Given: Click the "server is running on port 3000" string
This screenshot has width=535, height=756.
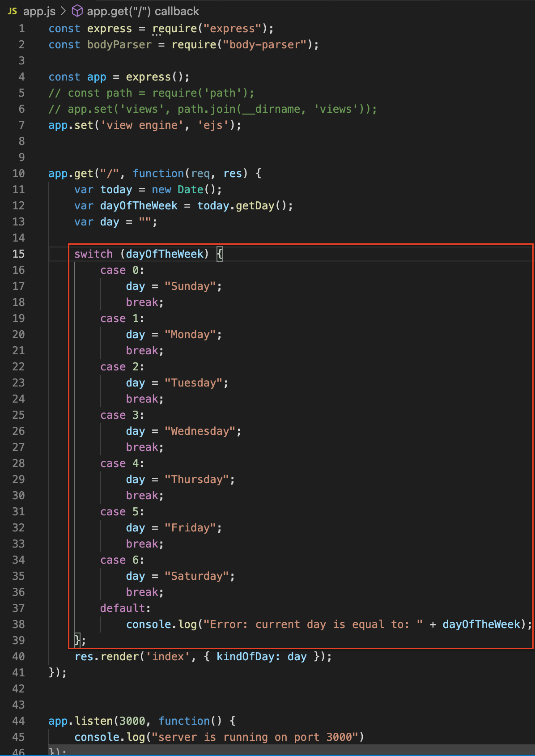Looking at the screenshot, I should pos(255,737).
